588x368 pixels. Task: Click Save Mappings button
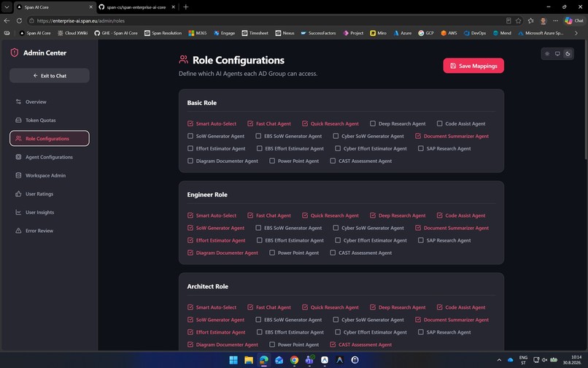click(473, 66)
